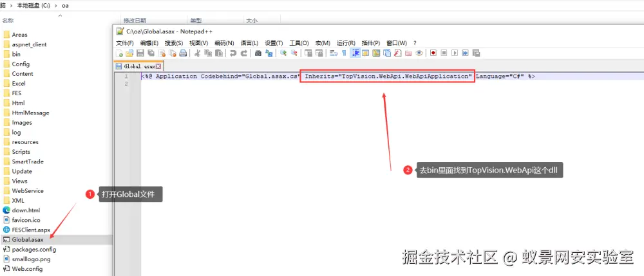Select the Config folder in Explorer

click(x=21, y=64)
